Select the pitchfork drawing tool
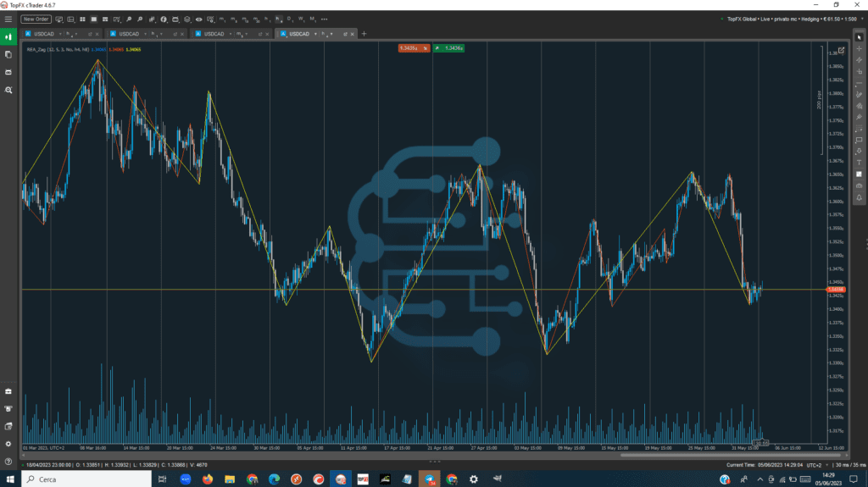 tap(860, 117)
